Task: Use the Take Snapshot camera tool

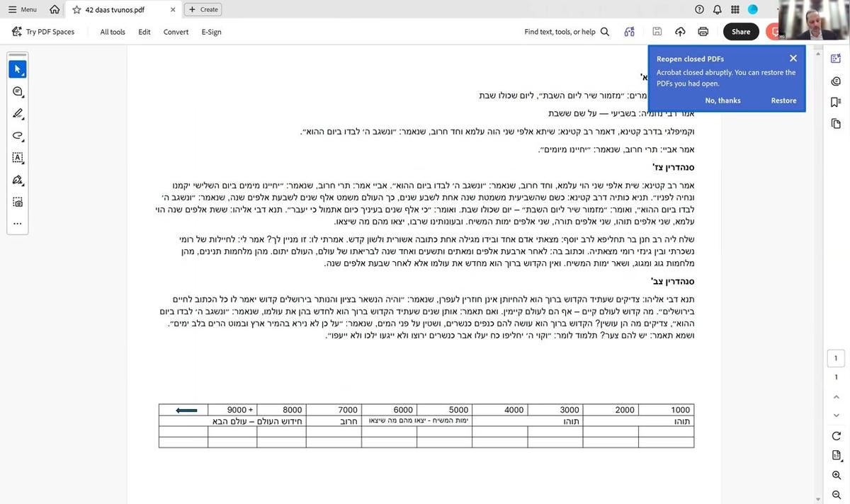Action: (17, 202)
